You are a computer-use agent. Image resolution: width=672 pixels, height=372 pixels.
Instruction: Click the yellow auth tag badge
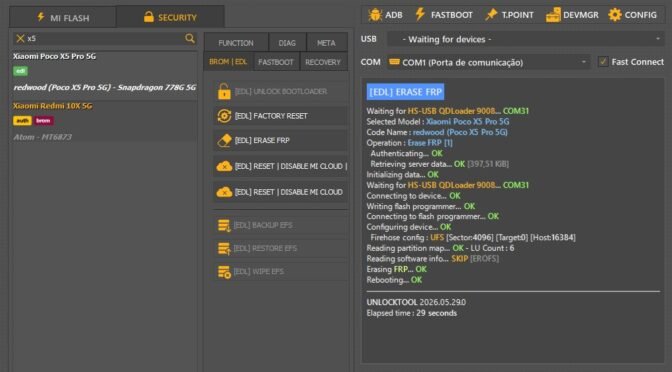click(22, 121)
